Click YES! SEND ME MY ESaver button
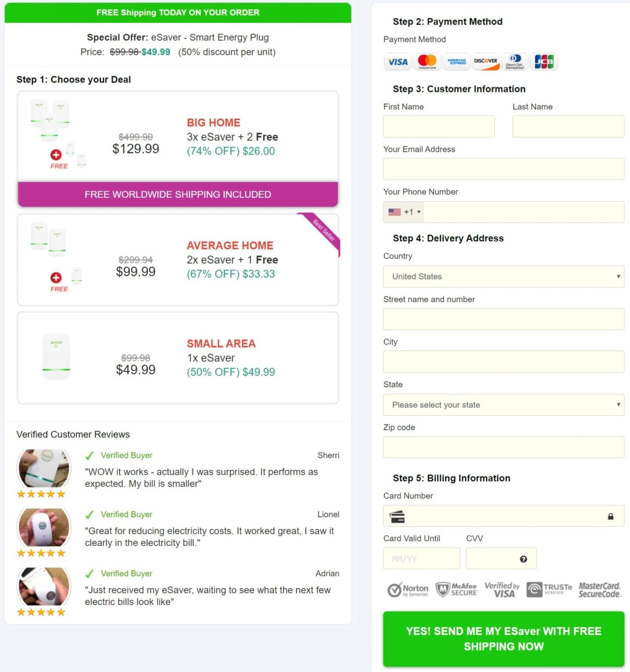This screenshot has width=630, height=672. click(504, 639)
